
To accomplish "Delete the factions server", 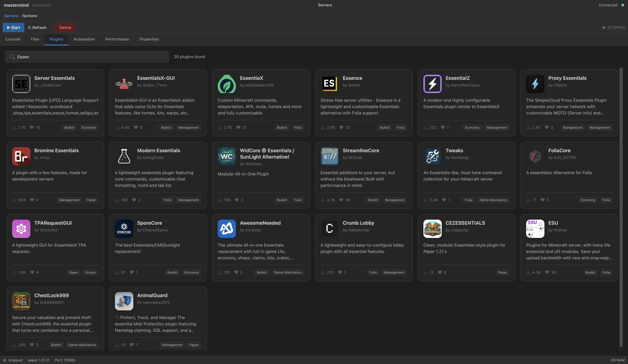I will pyautogui.click(x=65, y=27).
